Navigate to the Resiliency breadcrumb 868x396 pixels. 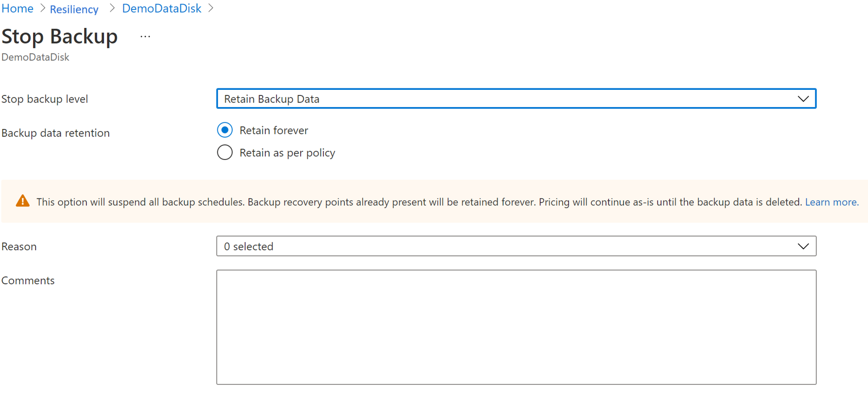tap(74, 9)
